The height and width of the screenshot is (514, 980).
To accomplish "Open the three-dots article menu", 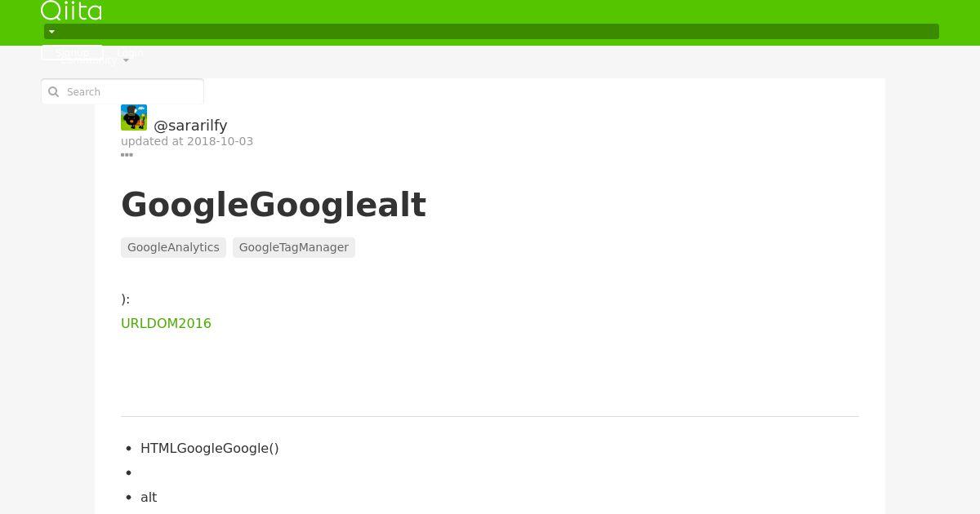I will point(127,155).
